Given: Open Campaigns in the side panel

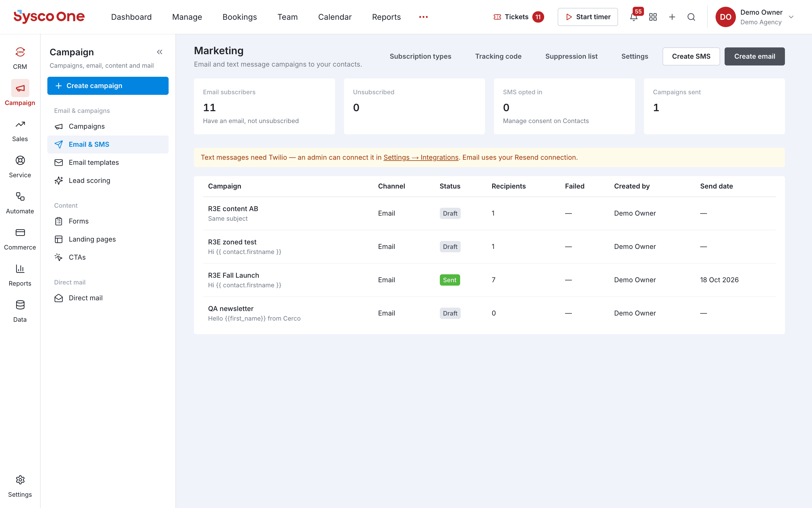Looking at the screenshot, I should pos(108,126).
